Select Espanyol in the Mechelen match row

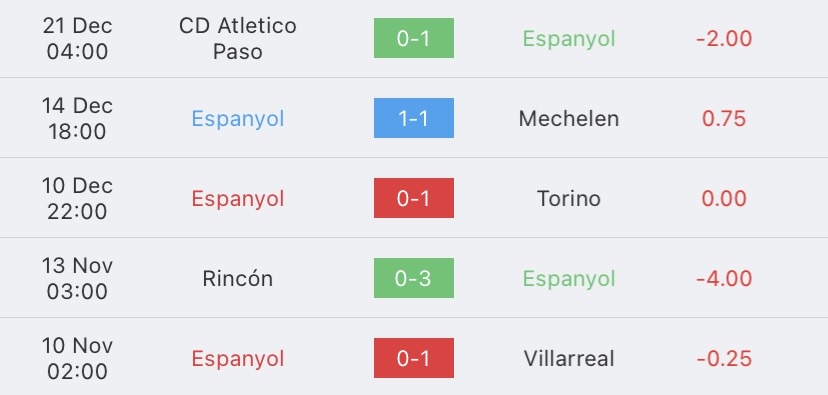tap(238, 119)
